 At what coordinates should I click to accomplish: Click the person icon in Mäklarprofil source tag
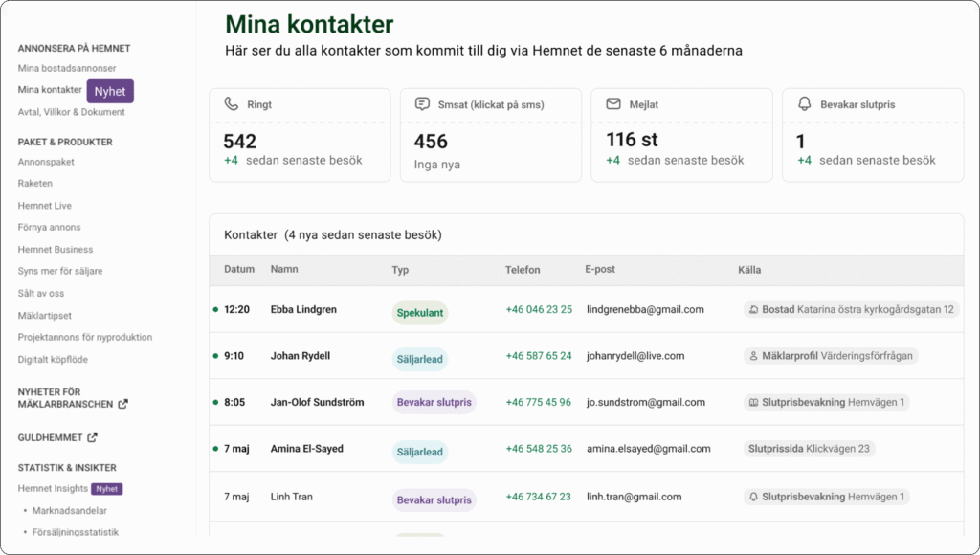(753, 356)
